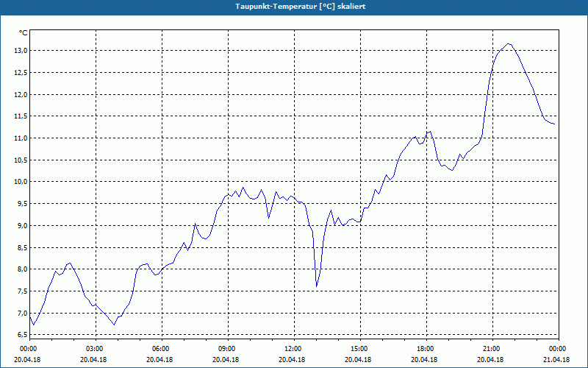Image resolution: width=588 pixels, height=368 pixels.
Task: Select the 12,5 y-axis label
Action: 21,72
